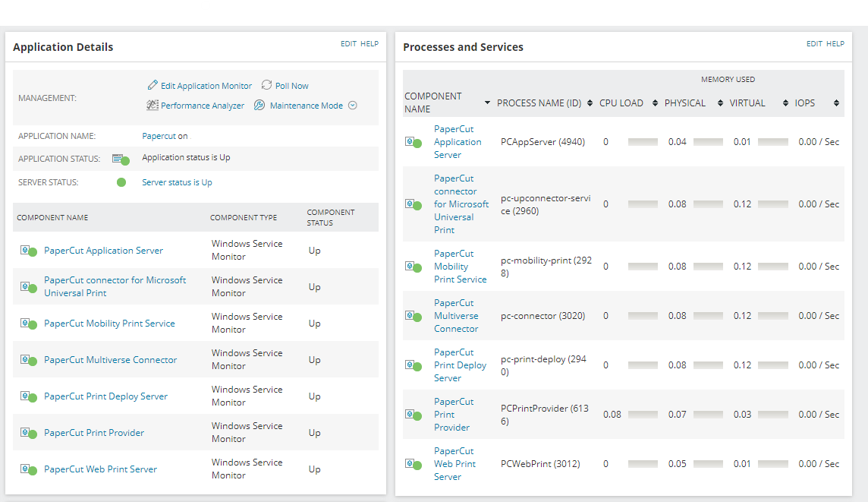Open PaperCut Print Deploy Server in Processes and Services
The image size is (868, 502).
pyautogui.click(x=460, y=365)
